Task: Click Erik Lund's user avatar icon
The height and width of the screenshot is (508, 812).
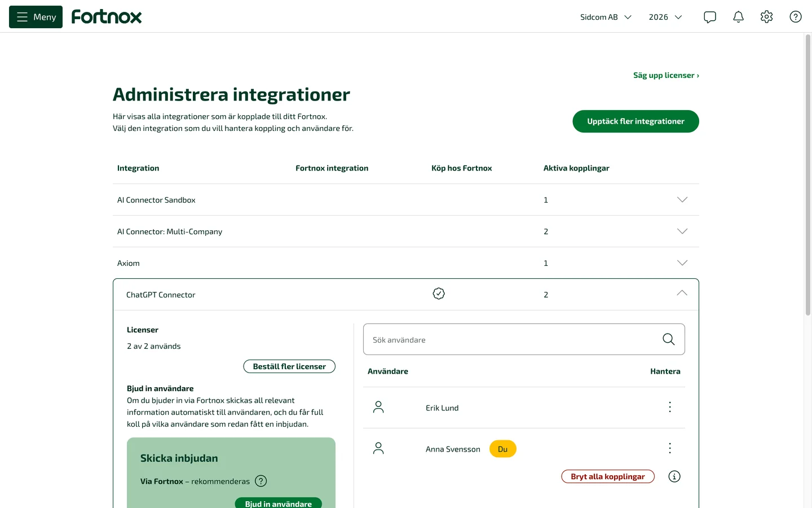Action: [x=378, y=407]
